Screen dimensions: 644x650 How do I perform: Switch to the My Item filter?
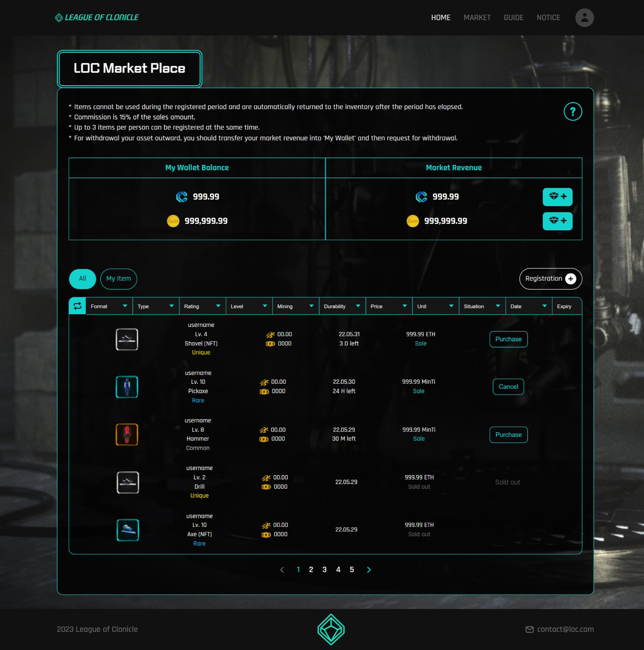click(119, 279)
